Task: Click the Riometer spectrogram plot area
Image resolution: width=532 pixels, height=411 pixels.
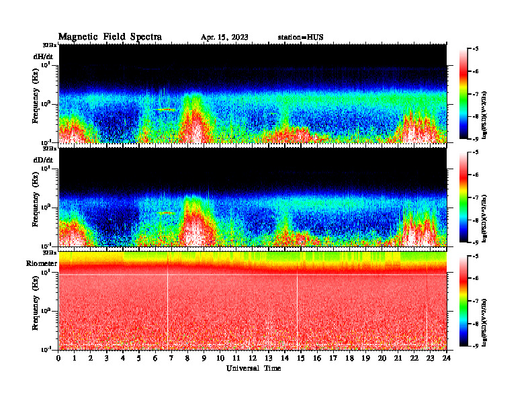Action: [x=253, y=301]
